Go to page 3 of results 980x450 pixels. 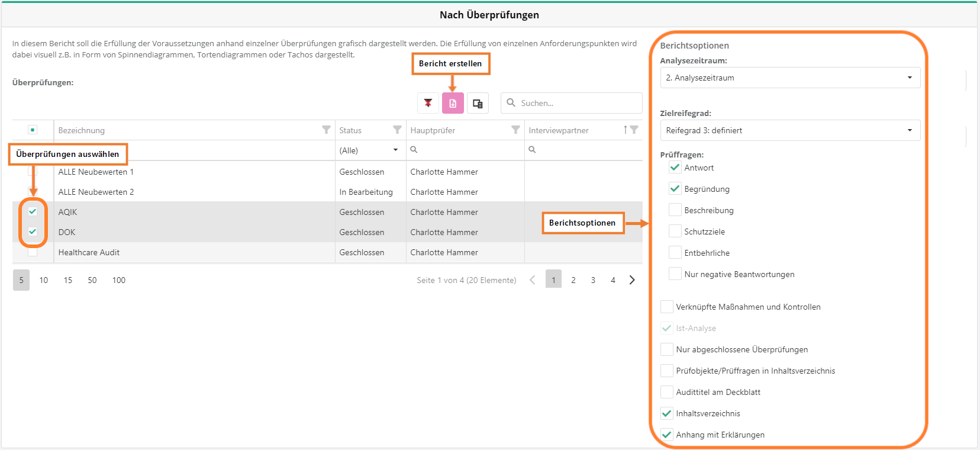tap(593, 280)
